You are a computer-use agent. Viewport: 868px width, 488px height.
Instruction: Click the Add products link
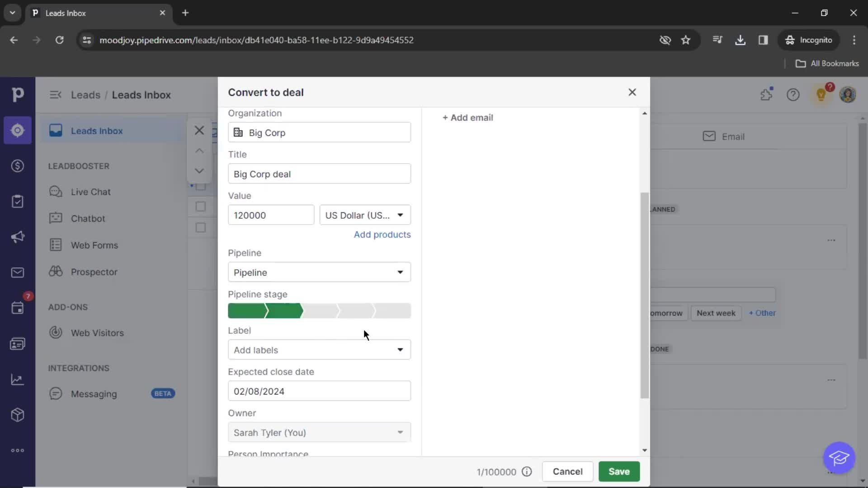(x=382, y=234)
